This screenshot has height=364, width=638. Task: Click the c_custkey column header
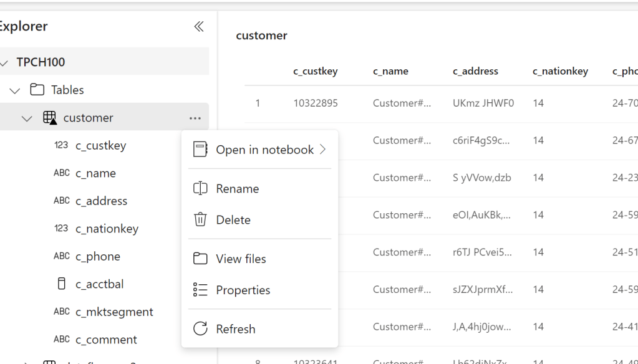316,71
